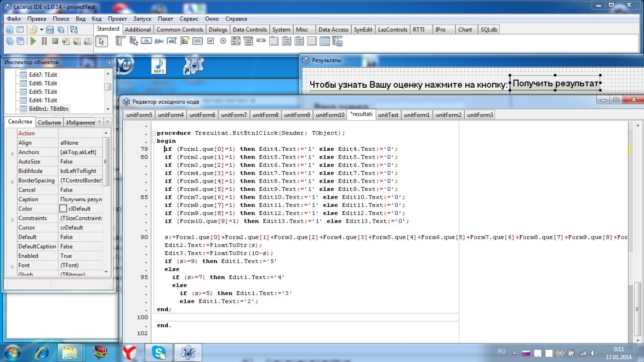
Task: Collapse the begin block fold marker
Action: click(x=154, y=141)
